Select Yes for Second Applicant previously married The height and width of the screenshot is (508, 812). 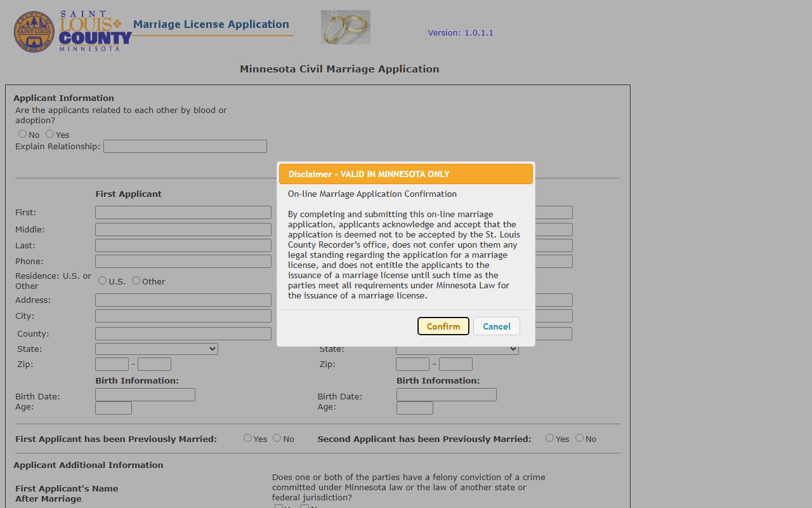click(550, 438)
